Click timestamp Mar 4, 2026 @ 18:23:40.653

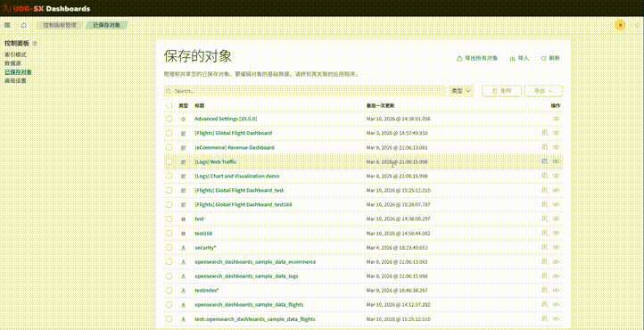click(x=398, y=248)
